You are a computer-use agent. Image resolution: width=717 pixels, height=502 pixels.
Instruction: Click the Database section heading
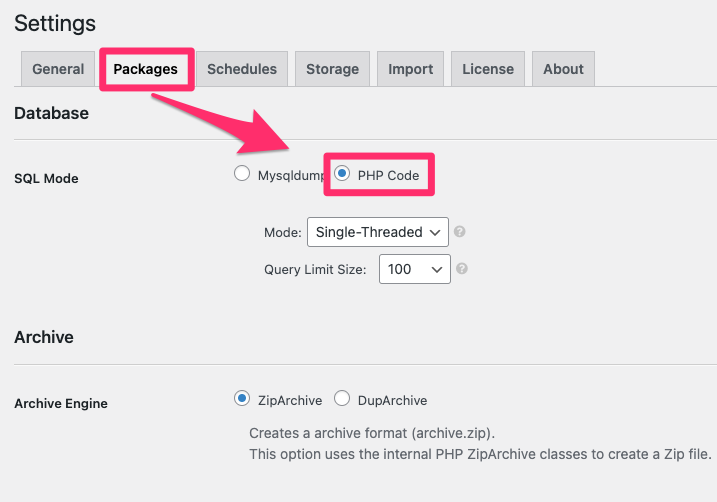(x=51, y=113)
